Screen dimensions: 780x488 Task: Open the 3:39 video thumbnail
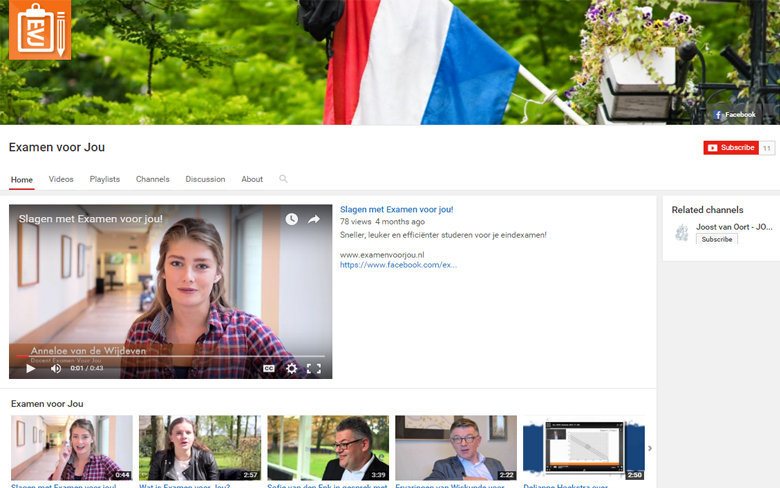pyautogui.click(x=328, y=448)
